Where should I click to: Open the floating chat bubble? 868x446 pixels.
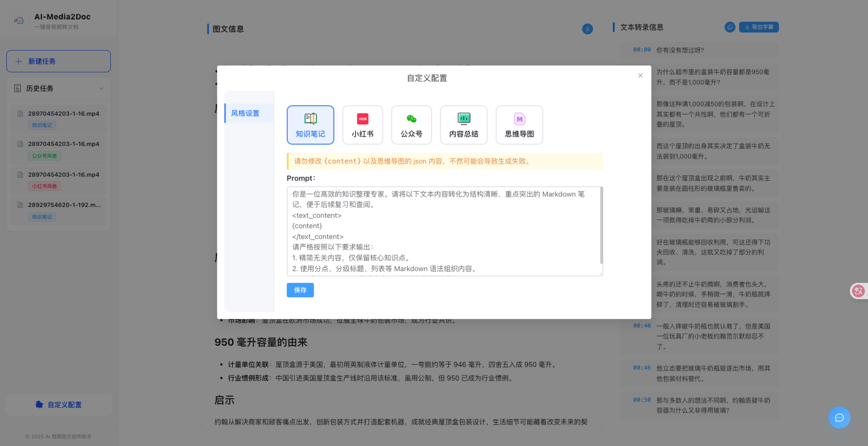pyautogui.click(x=839, y=418)
